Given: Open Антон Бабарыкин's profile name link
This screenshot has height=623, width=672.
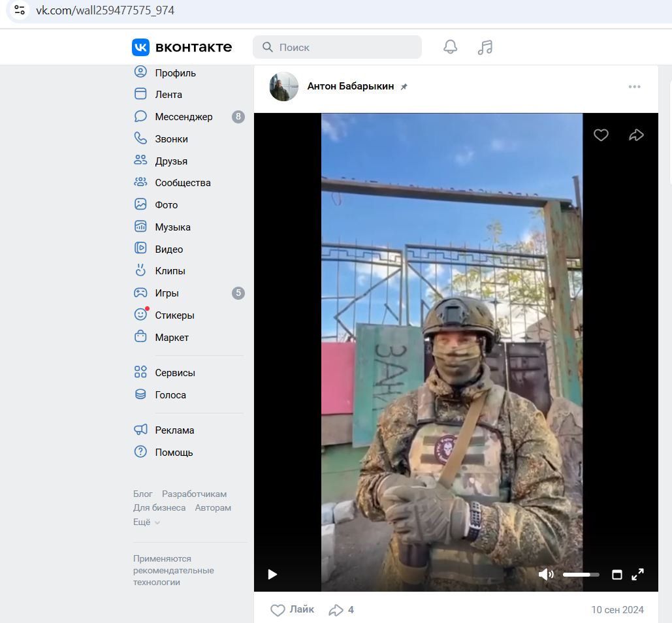Looking at the screenshot, I should pos(350,86).
